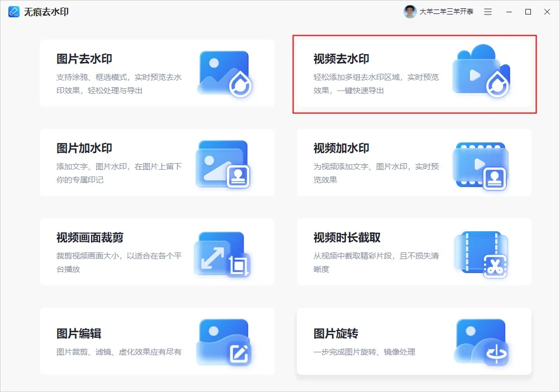Screen dimensions: 560x392
Task: Click the 图片编辑 pencil icon
Action: [x=224, y=342]
